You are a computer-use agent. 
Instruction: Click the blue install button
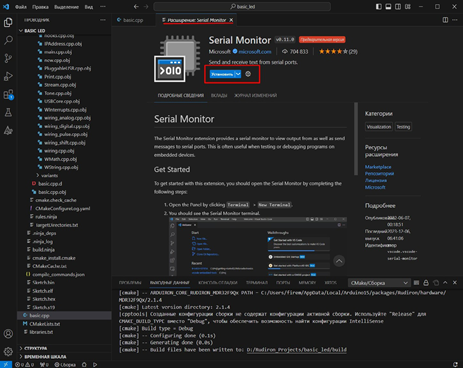pos(222,74)
